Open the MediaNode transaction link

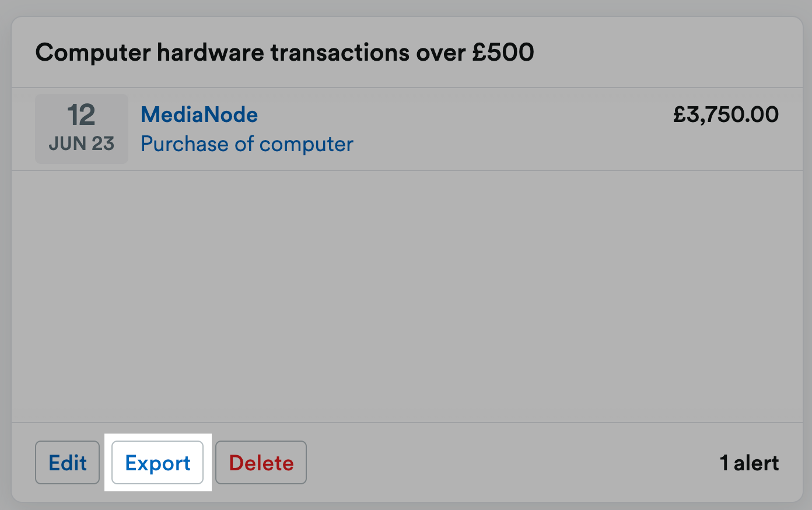(199, 114)
